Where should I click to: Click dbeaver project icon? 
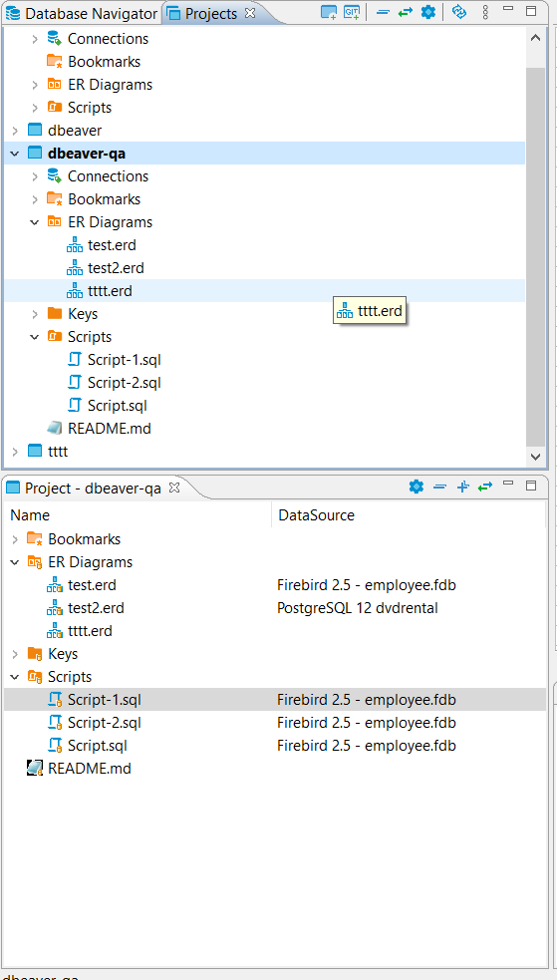click(35, 130)
